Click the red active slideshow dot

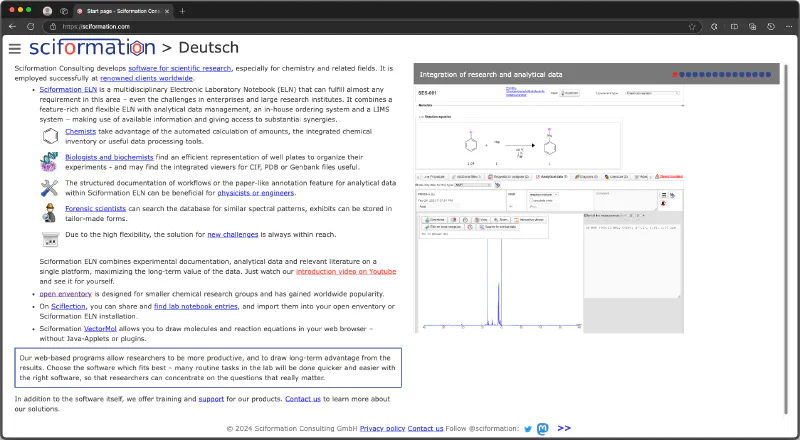point(675,75)
